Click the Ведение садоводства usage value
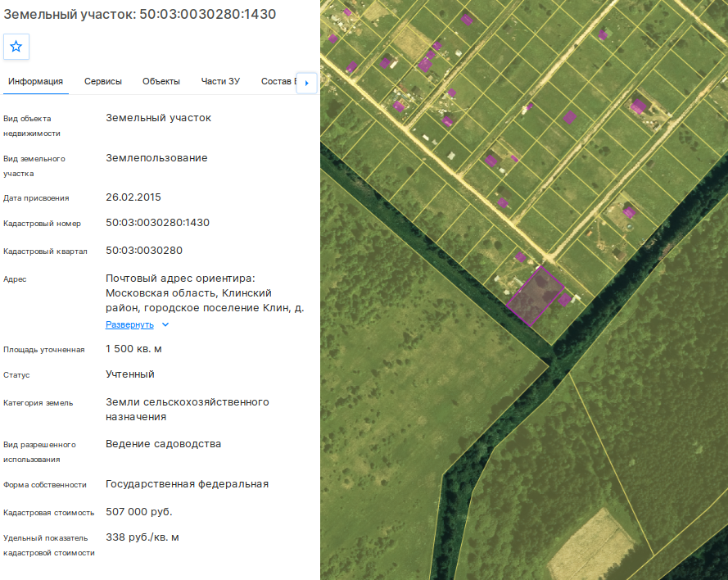 point(164,444)
